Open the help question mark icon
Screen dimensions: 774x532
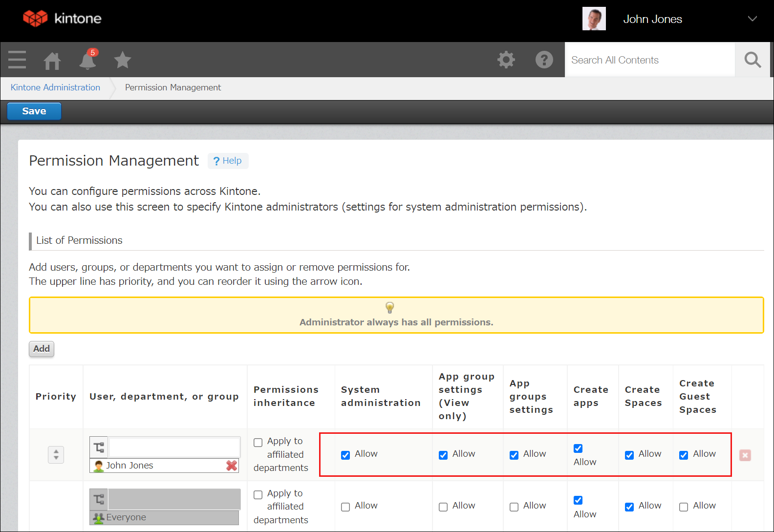point(544,60)
